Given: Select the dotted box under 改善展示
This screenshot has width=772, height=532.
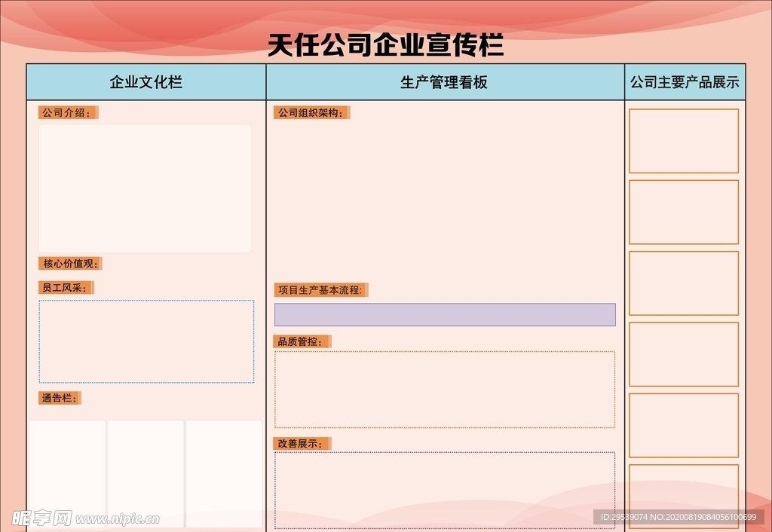Looking at the screenshot, I should pyautogui.click(x=445, y=490).
